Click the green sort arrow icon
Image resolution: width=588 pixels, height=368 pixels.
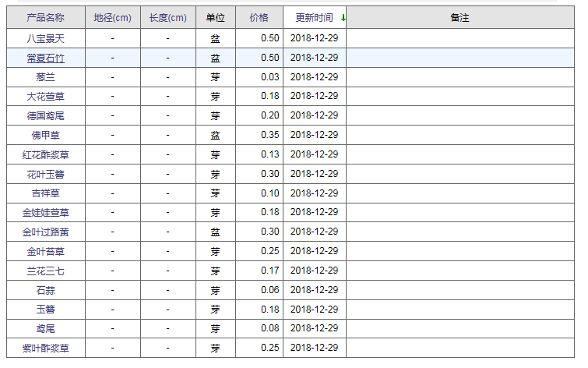click(x=343, y=18)
